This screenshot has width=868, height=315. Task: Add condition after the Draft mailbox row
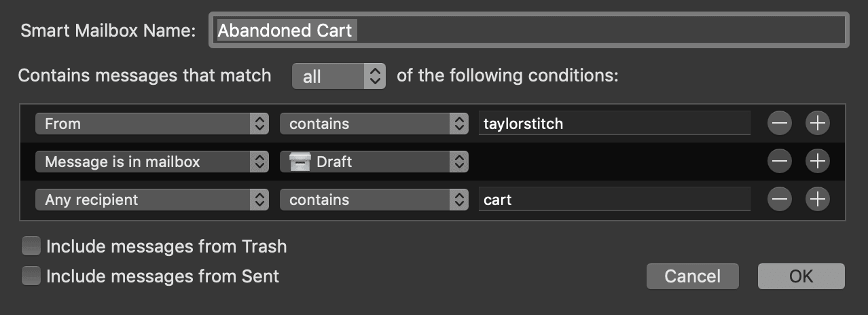(x=818, y=161)
